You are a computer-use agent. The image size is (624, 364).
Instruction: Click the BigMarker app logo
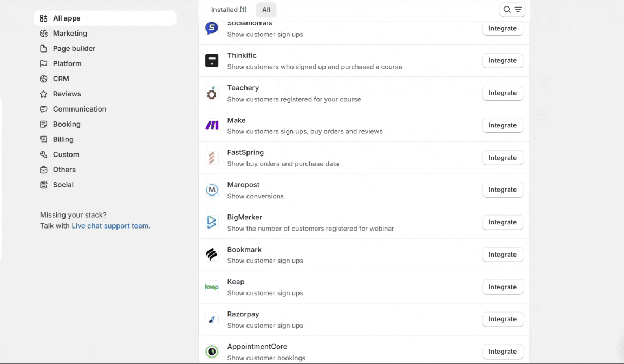212,222
